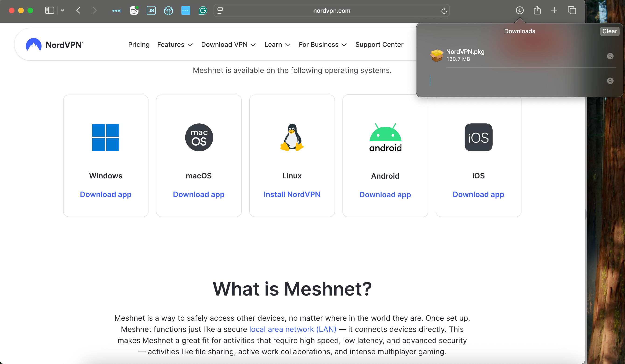The height and width of the screenshot is (364, 625).
Task: Open the Support Center menu item
Action: (x=379, y=45)
